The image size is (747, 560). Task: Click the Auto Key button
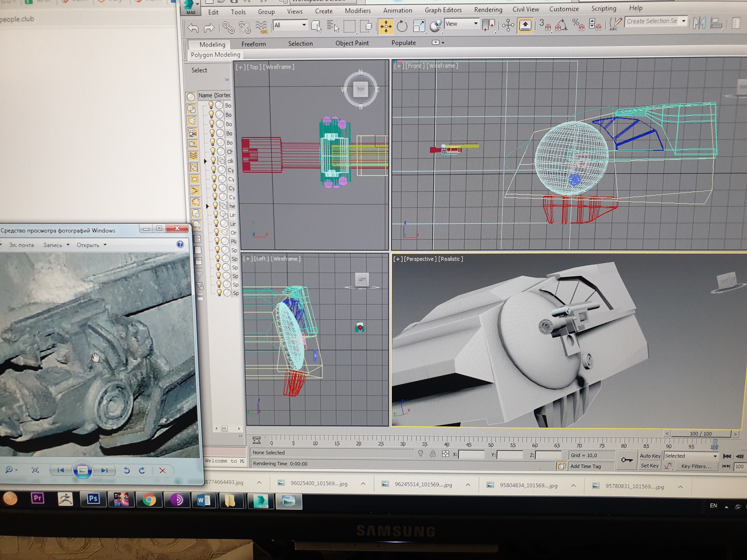pos(650,456)
